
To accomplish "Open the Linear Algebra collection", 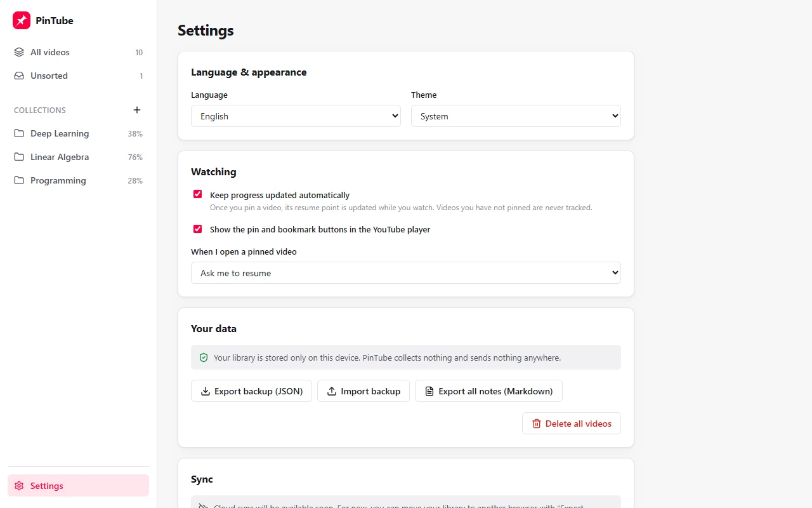I will coord(78,157).
